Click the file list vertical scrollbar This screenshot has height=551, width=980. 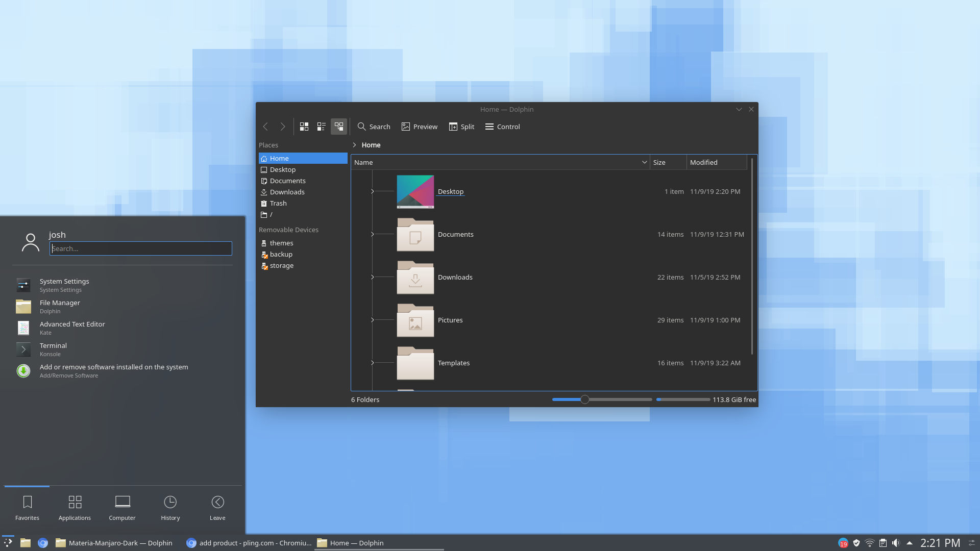(x=752, y=256)
